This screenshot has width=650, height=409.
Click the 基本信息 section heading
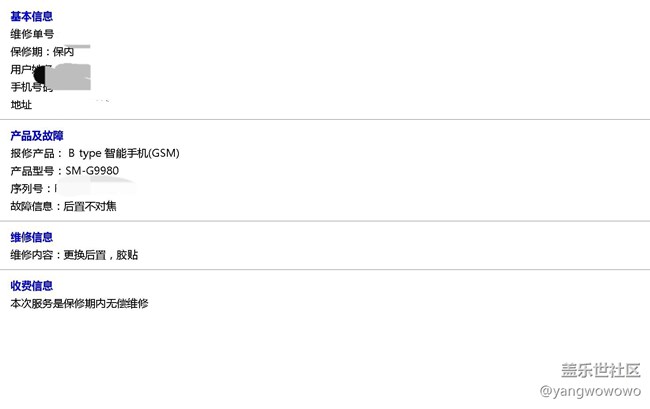(31, 17)
